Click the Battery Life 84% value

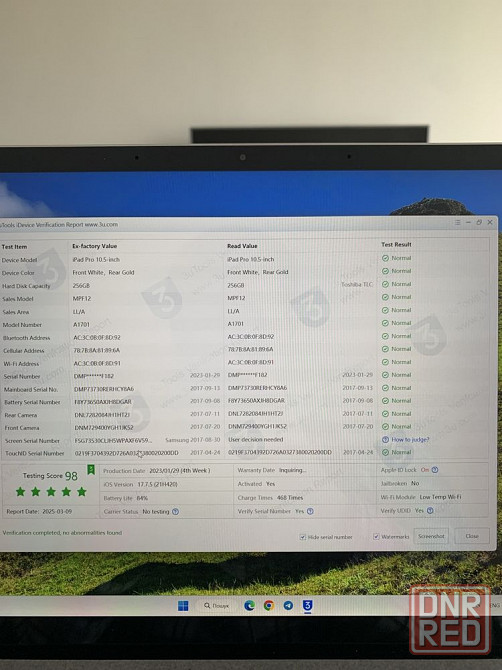[x=142, y=498]
